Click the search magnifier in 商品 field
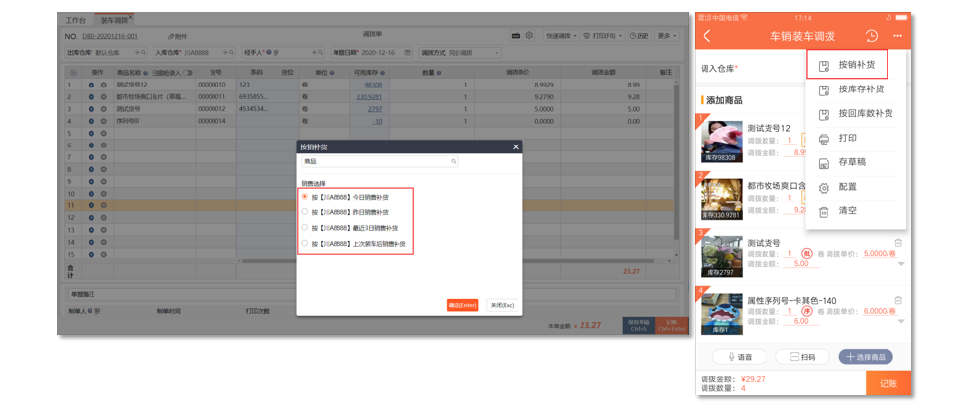 [453, 161]
